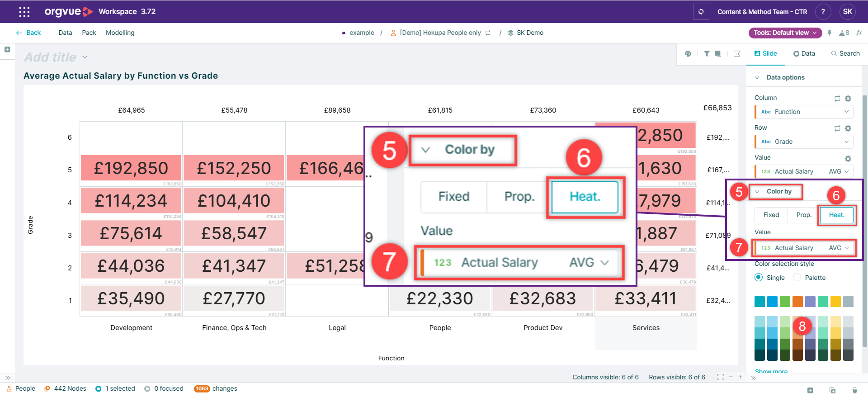
Task: Open the Data menu in top nav
Action: 65,33
